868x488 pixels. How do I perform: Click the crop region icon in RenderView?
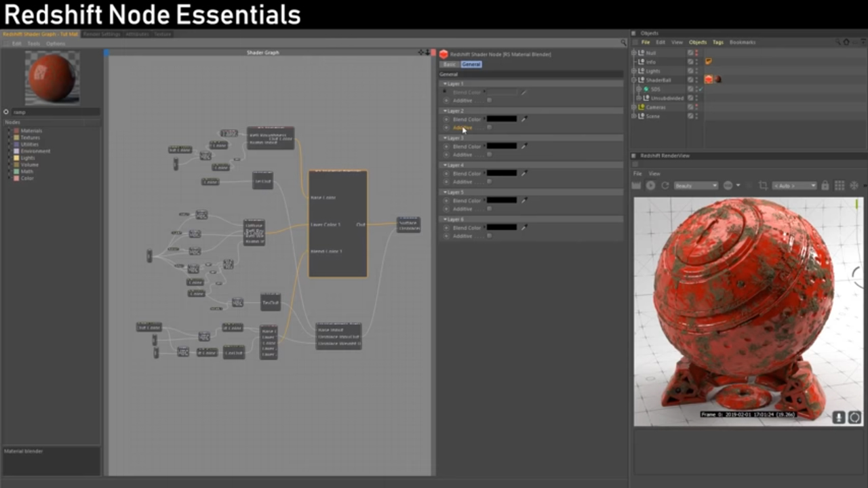coord(763,186)
